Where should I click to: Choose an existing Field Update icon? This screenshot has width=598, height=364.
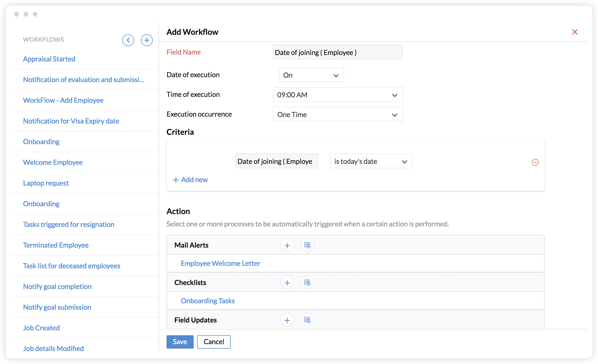[307, 320]
